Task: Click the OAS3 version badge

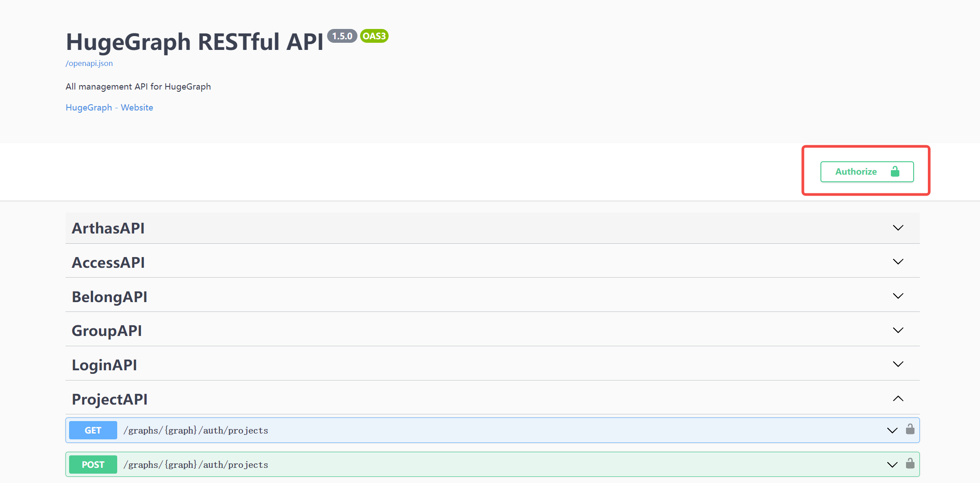Action: (374, 36)
